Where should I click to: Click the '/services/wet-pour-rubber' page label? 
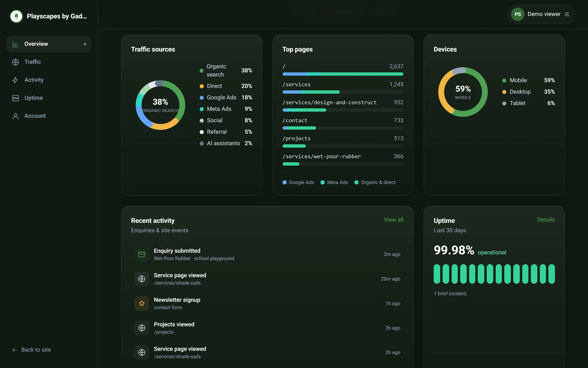(322, 156)
